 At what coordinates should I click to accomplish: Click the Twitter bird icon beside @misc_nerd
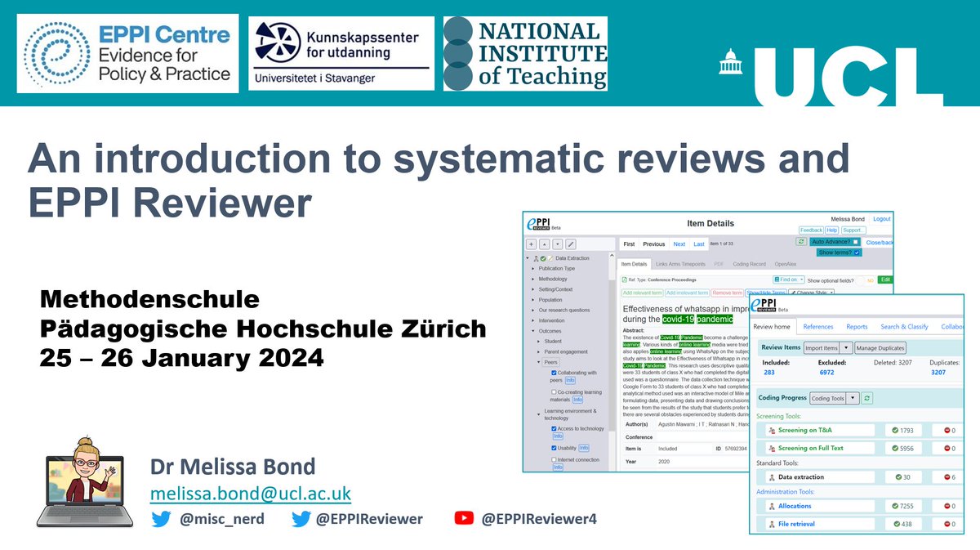163,518
